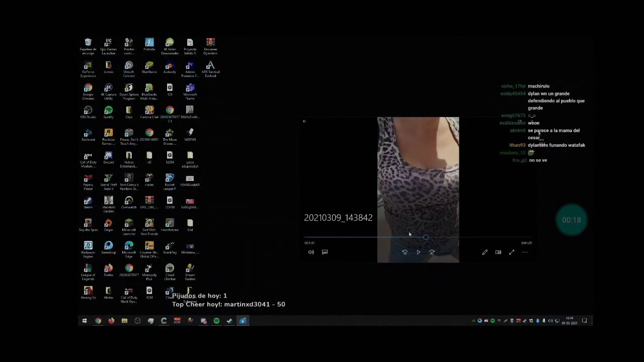Open the Hearthstone shortcut
644x362 pixels.
[x=170, y=225]
